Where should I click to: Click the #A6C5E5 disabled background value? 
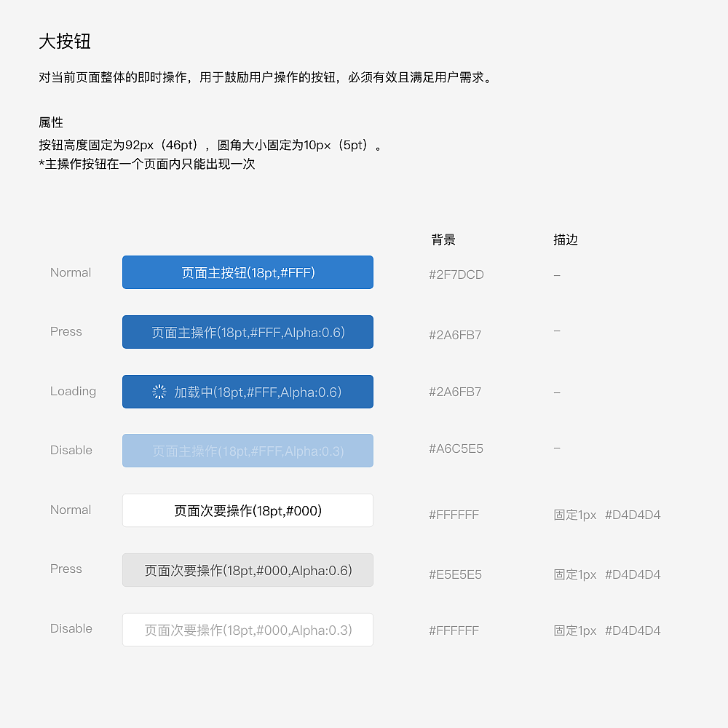456,448
